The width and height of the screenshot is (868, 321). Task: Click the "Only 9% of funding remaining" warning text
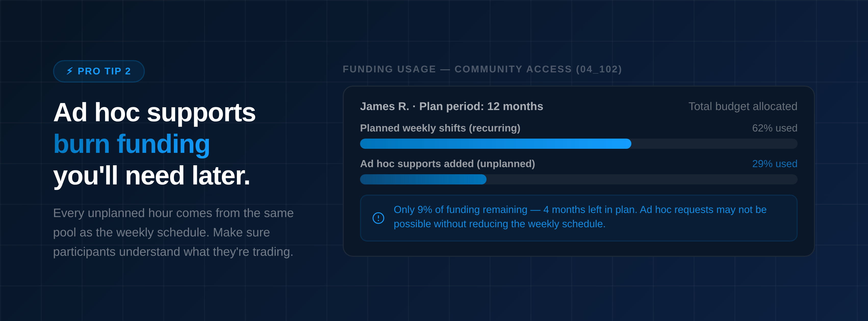point(460,210)
